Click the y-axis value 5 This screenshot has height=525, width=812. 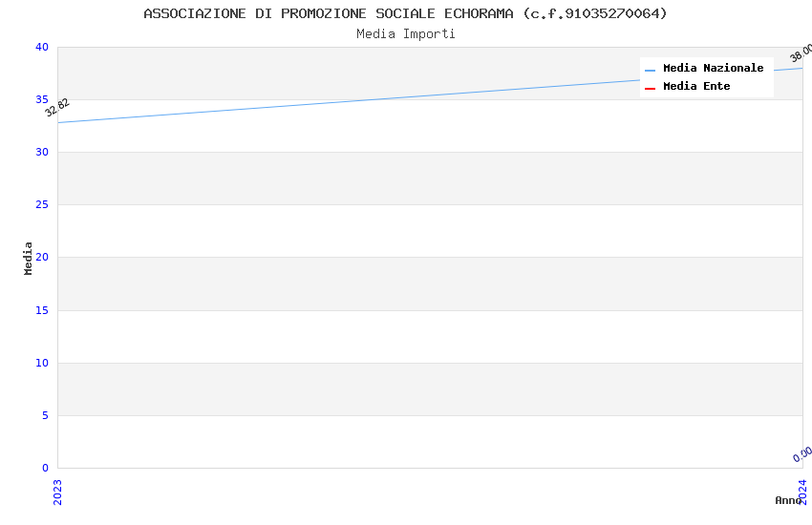pos(46,415)
